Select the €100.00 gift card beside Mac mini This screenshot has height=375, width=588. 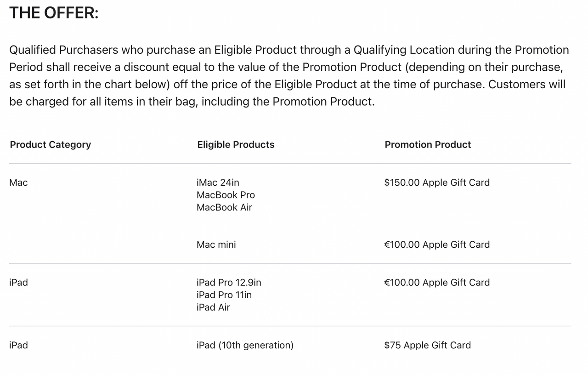pos(437,244)
